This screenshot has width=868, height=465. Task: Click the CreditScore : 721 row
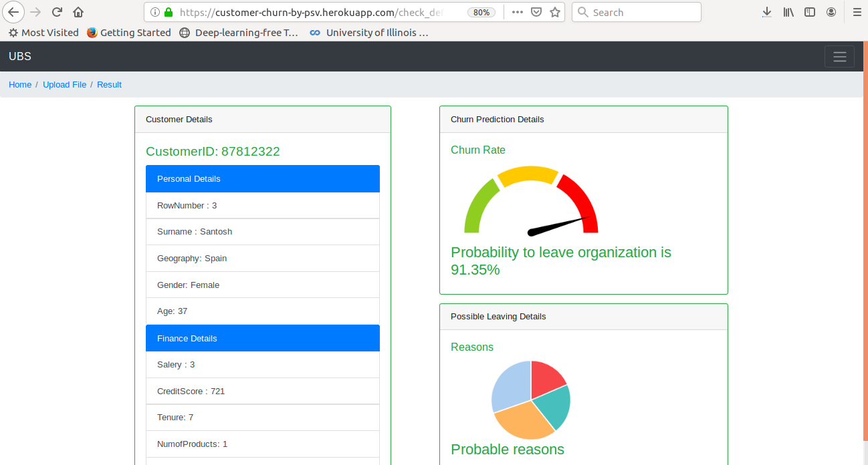pos(263,391)
